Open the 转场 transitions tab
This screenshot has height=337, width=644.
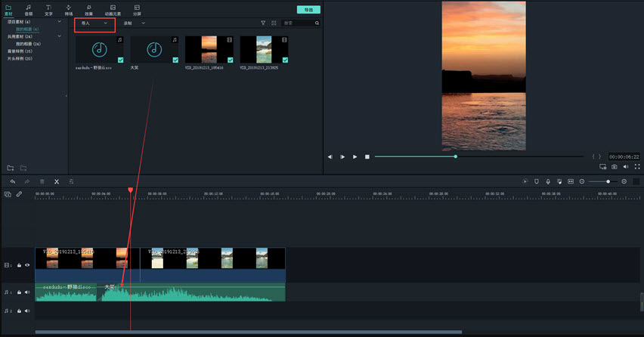pyautogui.click(x=69, y=10)
